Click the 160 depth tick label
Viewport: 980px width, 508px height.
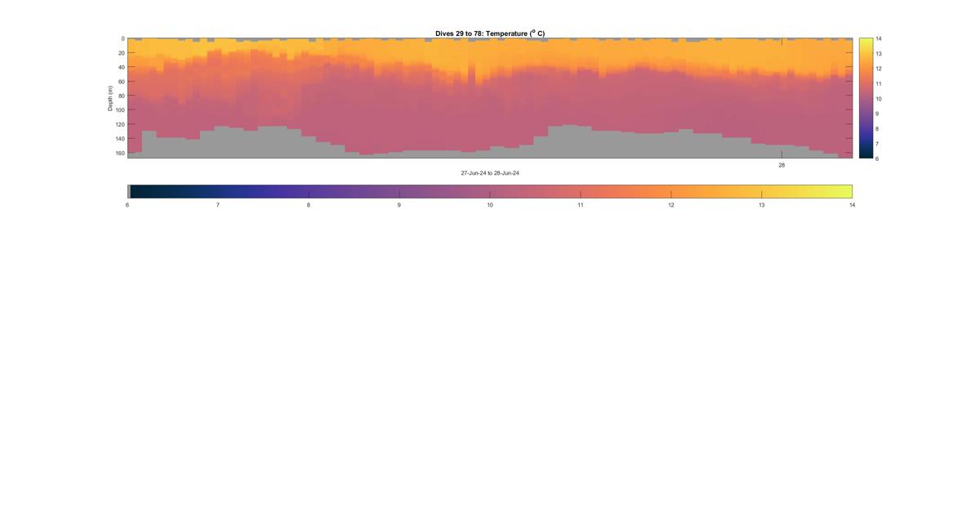(x=119, y=153)
